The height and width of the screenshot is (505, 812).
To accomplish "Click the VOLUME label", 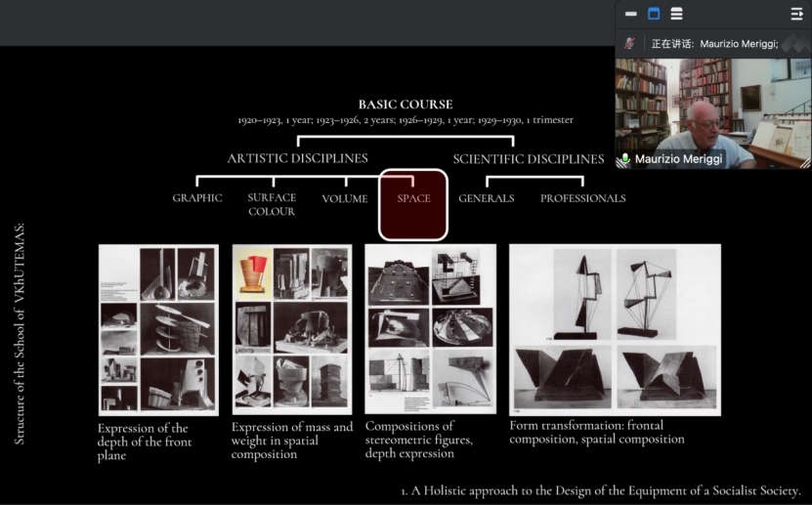I will tap(345, 198).
